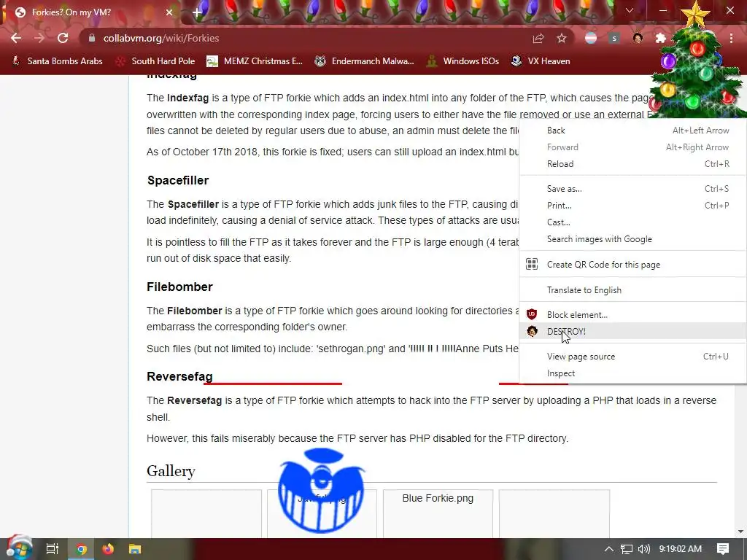Image resolution: width=747 pixels, height=560 pixels.
Task: Choose 'Forward' in the context menu
Action: [x=633, y=147]
